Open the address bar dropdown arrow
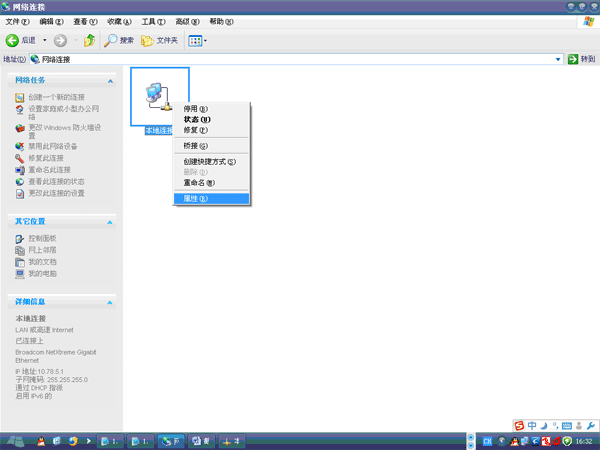 [559, 60]
